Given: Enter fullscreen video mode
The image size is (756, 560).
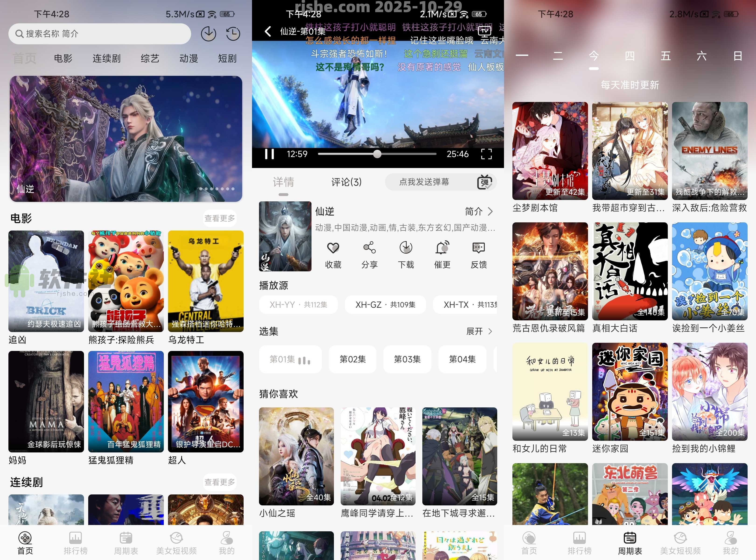Looking at the screenshot, I should [486, 154].
